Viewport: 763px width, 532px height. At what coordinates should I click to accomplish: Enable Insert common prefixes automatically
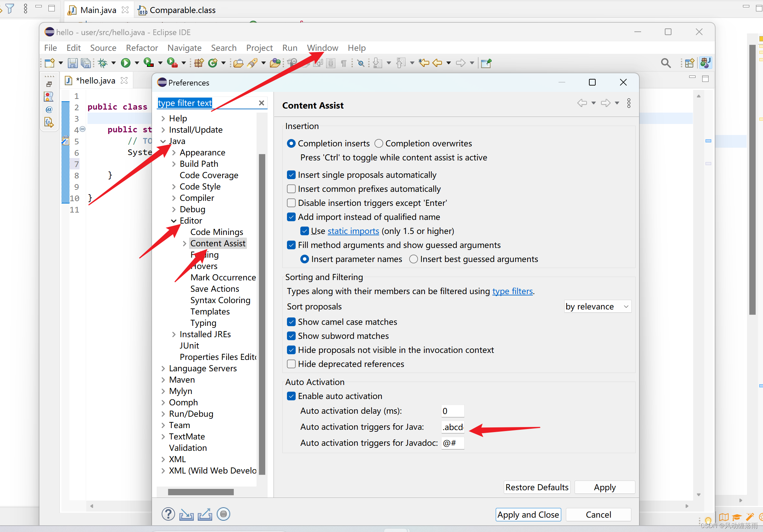pos(291,189)
